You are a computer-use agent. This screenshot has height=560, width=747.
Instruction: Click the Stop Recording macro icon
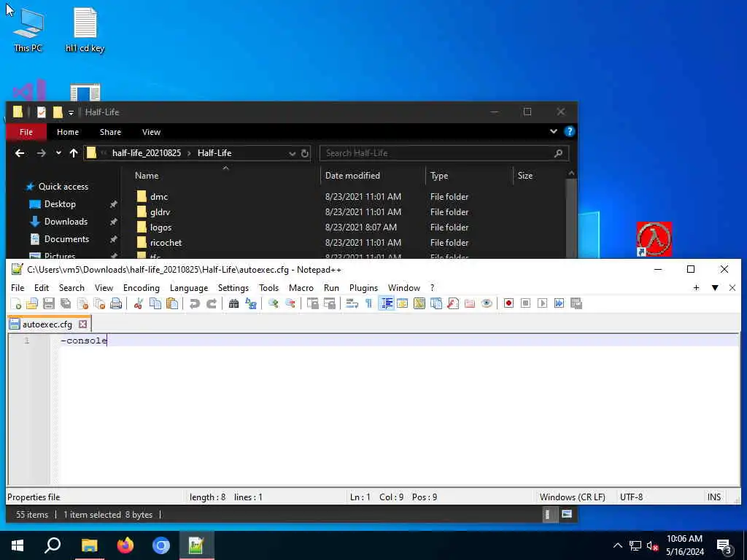[525, 303]
